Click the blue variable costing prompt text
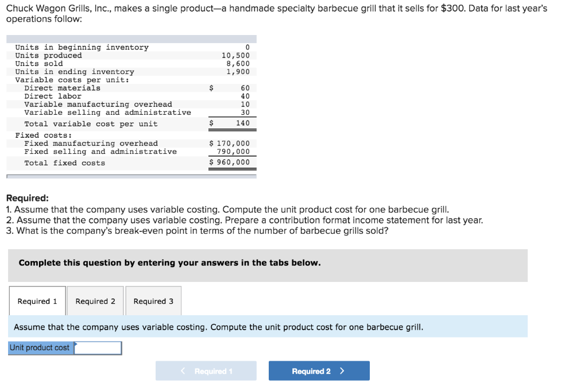Screen dimensions: 588x387 (x=218, y=327)
